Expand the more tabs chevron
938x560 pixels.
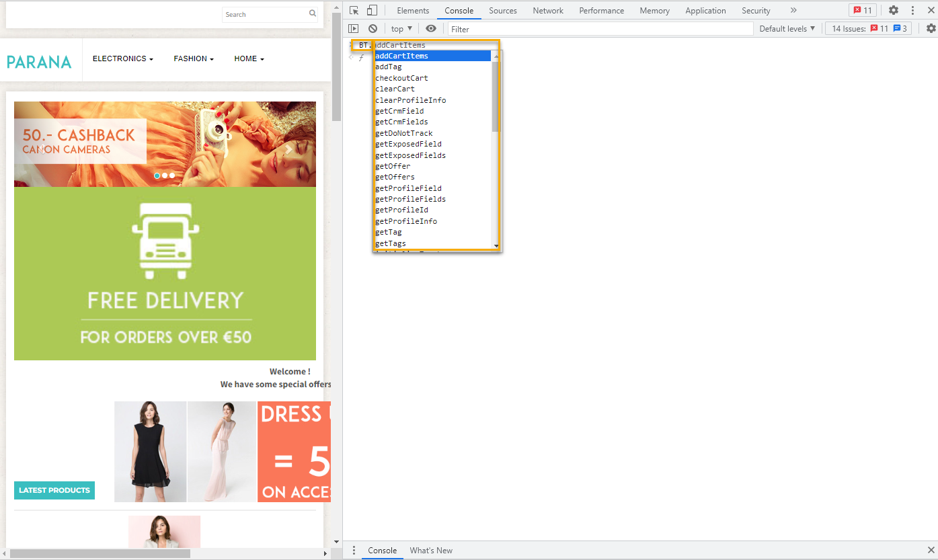793,10
